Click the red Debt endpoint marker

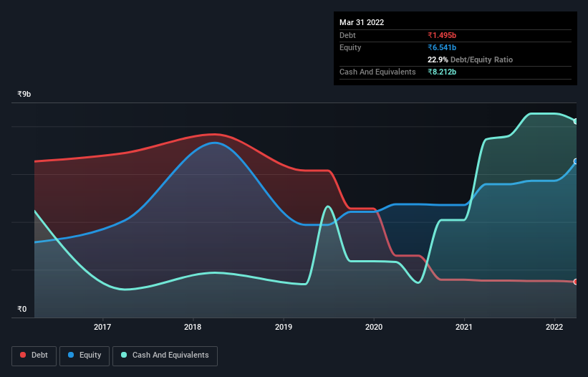(x=576, y=282)
